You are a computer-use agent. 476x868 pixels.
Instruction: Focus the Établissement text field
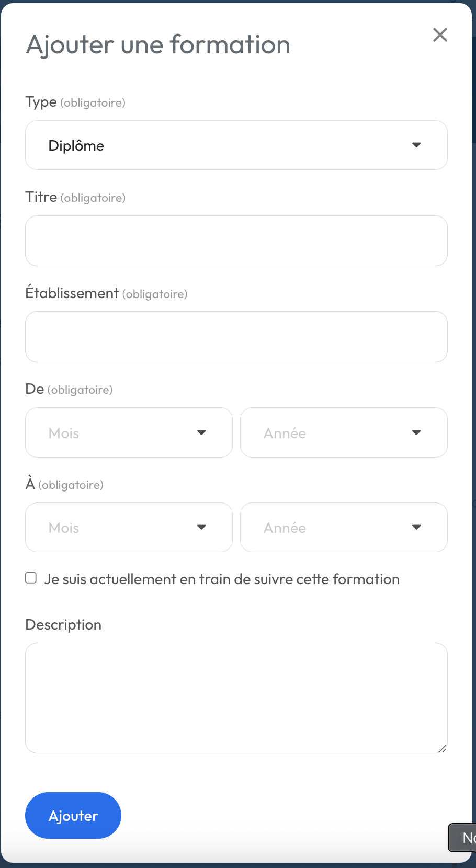(x=236, y=337)
